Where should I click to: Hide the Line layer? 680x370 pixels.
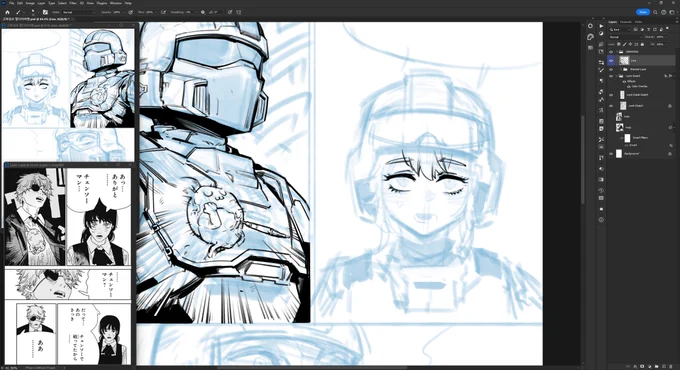(611, 60)
